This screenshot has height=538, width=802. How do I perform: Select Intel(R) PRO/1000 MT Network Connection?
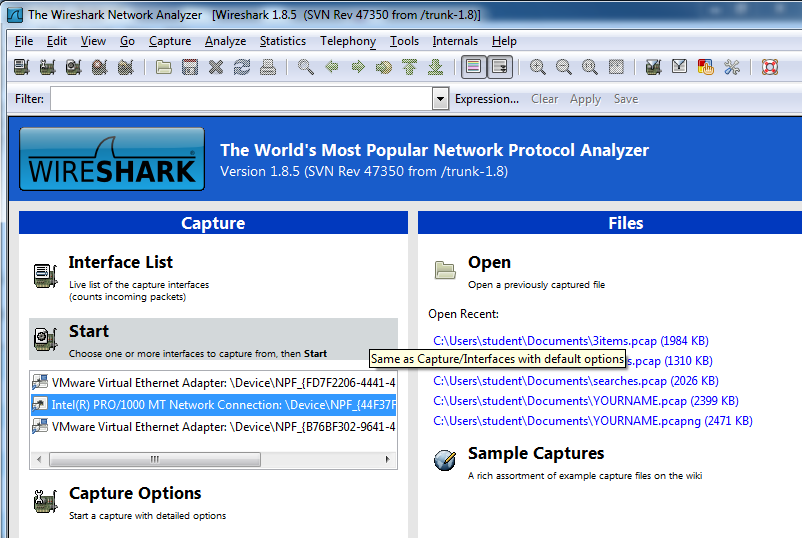pyautogui.click(x=213, y=405)
